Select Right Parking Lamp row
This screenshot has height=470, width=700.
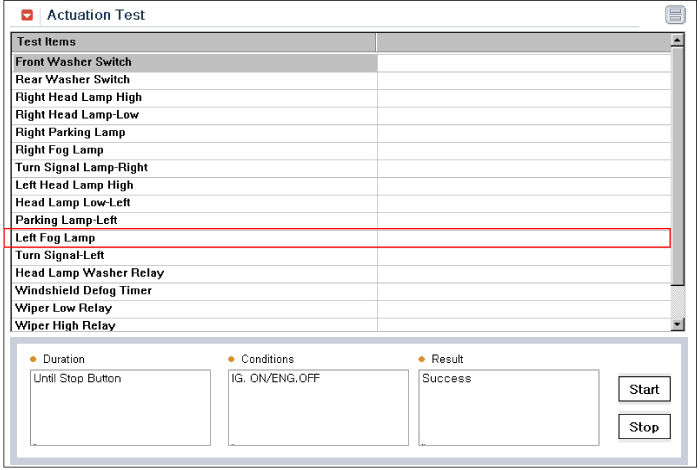(342, 133)
